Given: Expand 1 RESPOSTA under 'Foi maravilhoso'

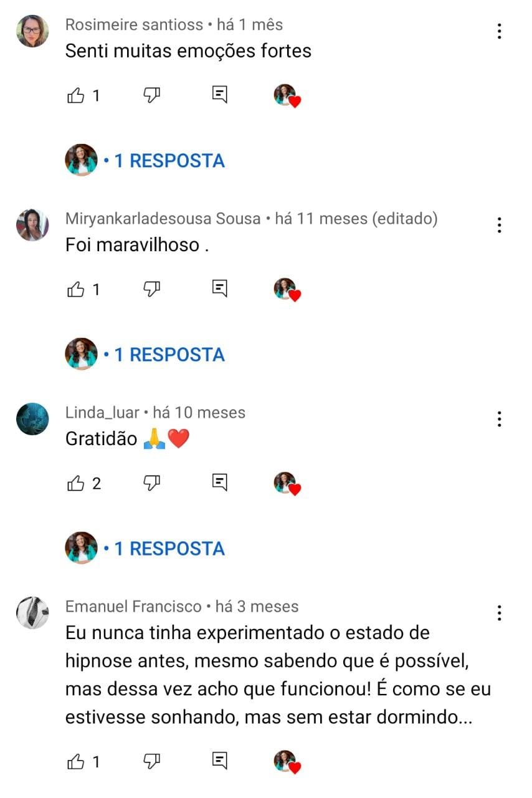Looking at the screenshot, I should [164, 355].
